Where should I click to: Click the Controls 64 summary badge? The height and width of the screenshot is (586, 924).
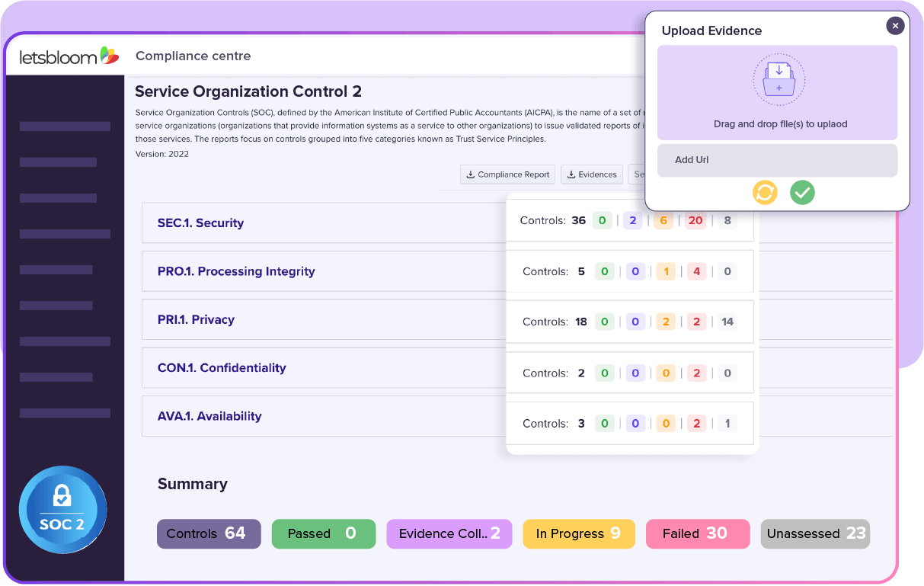tap(209, 533)
